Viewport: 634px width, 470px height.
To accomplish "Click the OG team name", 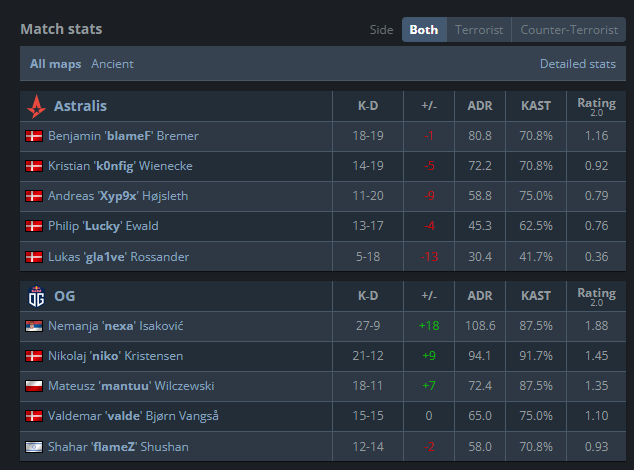I will pyautogui.click(x=65, y=296).
